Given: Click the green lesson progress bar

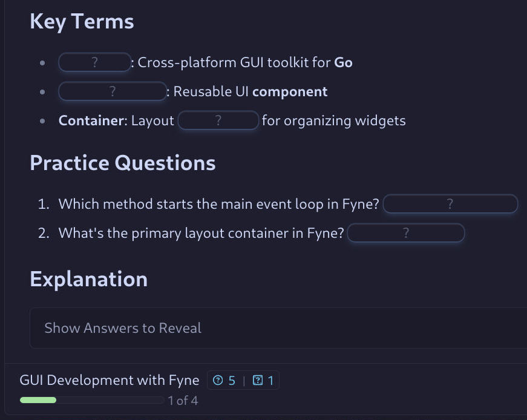Looking at the screenshot, I should pyautogui.click(x=38, y=400).
